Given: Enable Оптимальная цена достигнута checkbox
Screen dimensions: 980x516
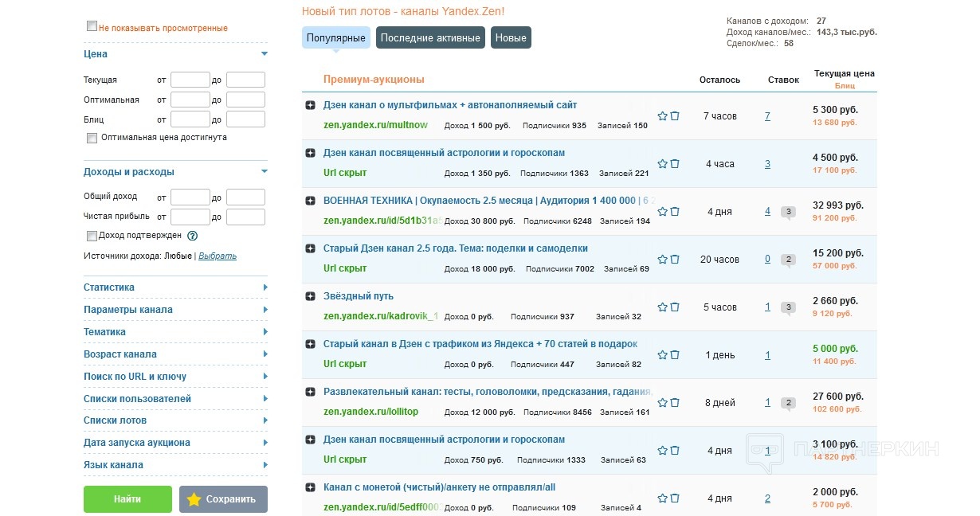Looking at the screenshot, I should tap(92, 138).
